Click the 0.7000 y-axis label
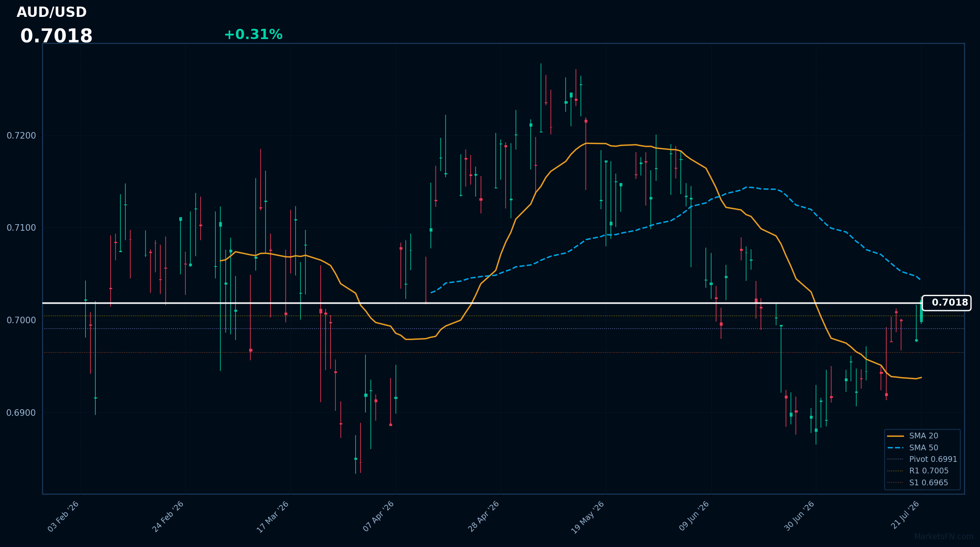 coord(21,320)
